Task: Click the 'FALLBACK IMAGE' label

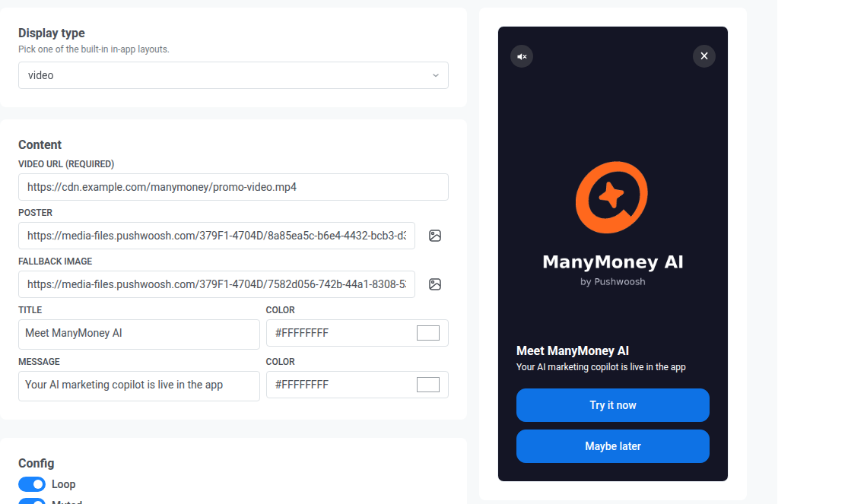Action: 56,262
